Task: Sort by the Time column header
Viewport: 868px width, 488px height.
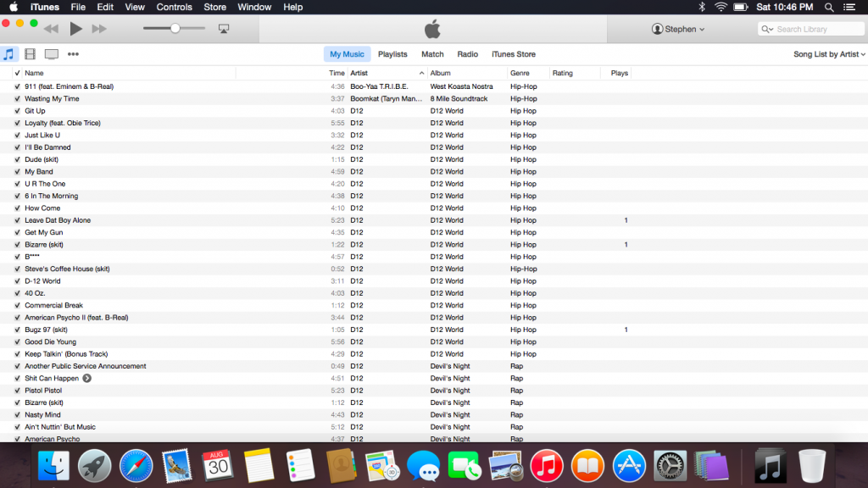Action: 337,73
